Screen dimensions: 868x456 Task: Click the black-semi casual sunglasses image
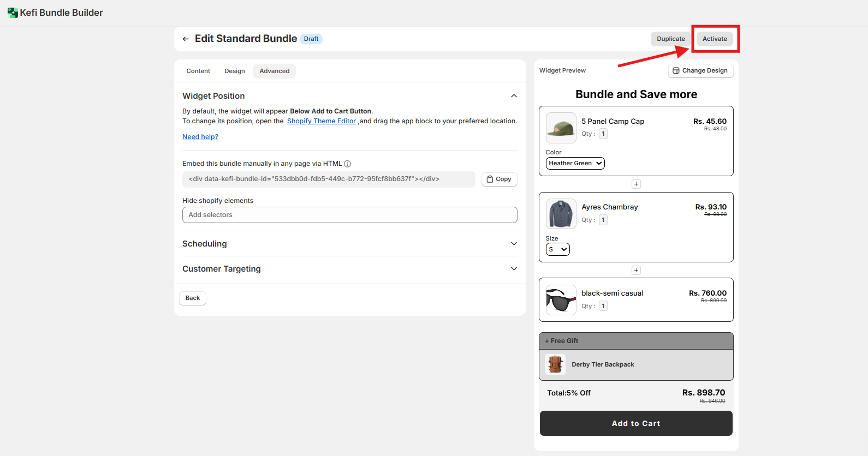pos(561,300)
